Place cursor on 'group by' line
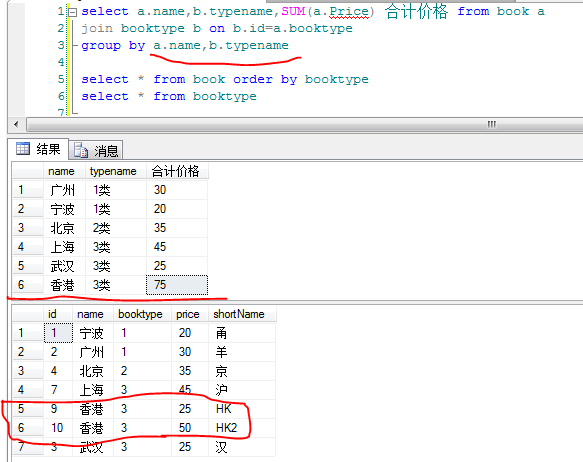This screenshot has width=583, height=462. point(185,46)
